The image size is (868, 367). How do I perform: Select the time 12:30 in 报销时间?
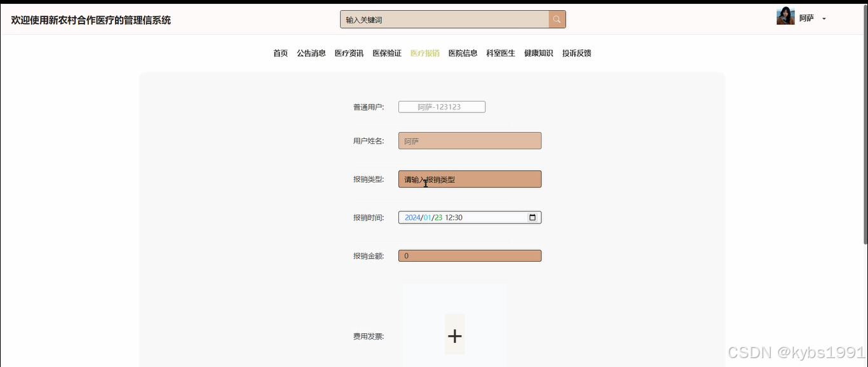[454, 217]
